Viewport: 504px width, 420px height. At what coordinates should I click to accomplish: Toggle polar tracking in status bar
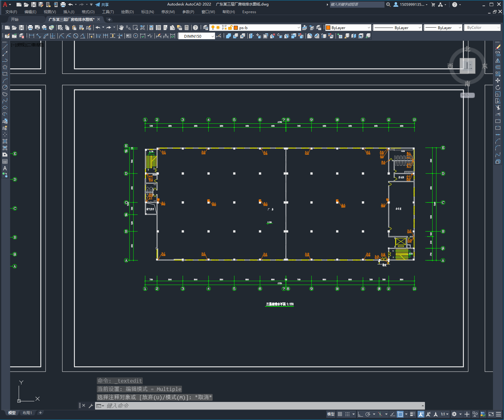[x=368, y=414]
